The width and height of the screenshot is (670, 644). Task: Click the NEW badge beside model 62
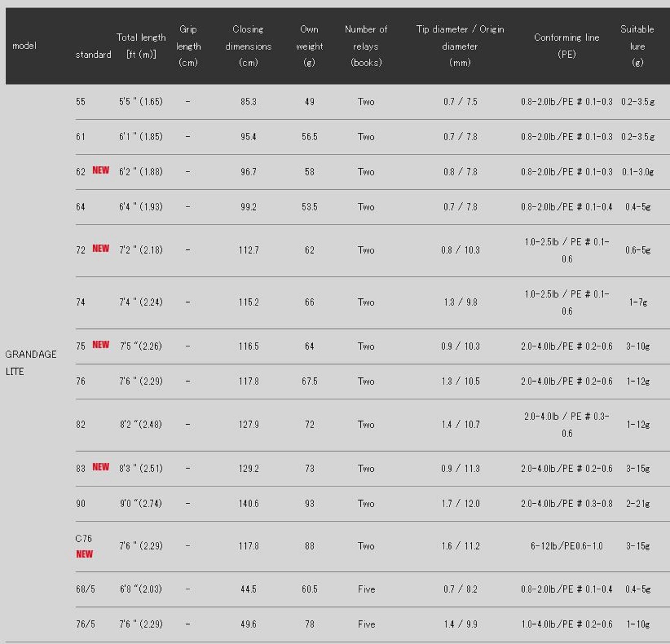pyautogui.click(x=100, y=170)
